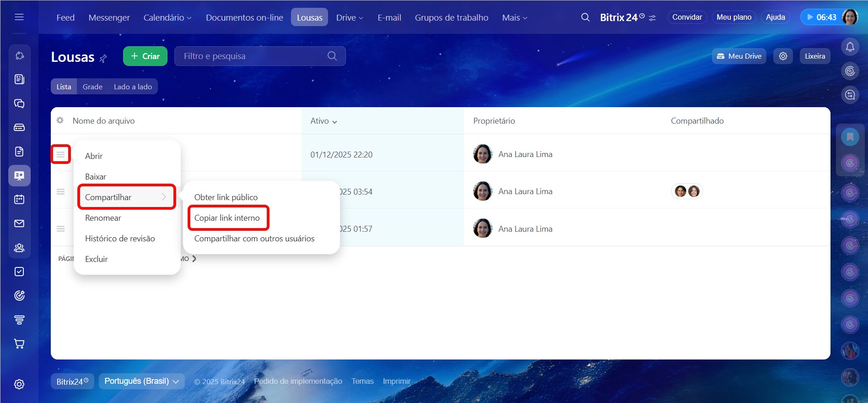Select Copiar link interno option
This screenshot has width=868, height=403.
(227, 218)
